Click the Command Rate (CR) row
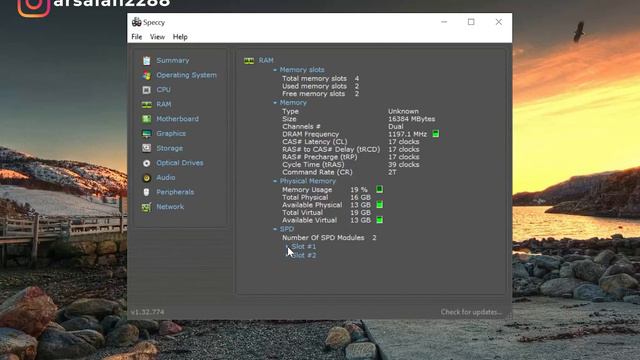This screenshot has width=640, height=360. click(339, 172)
